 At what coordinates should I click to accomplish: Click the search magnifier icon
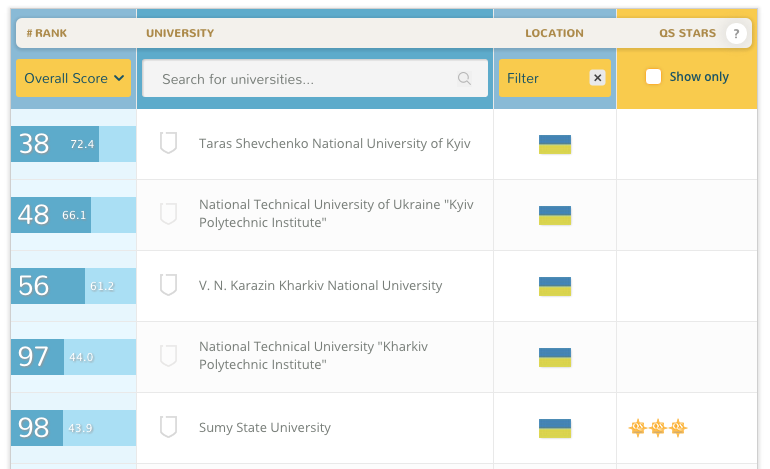(464, 78)
